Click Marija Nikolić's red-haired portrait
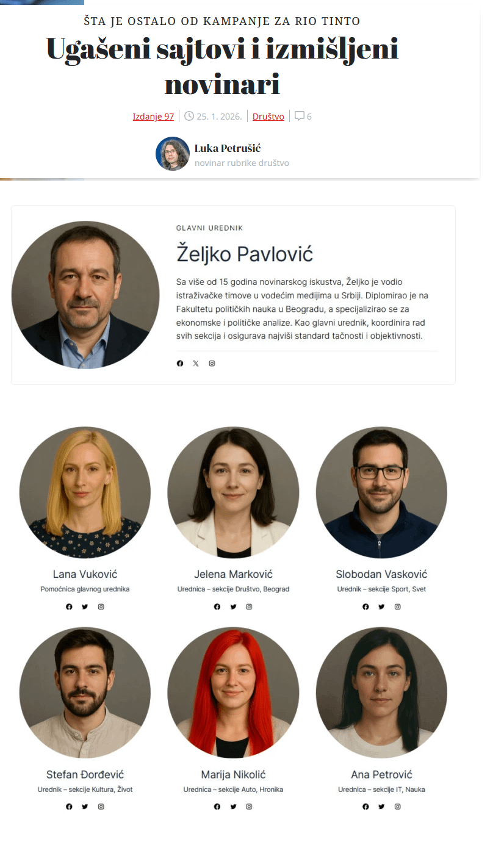The width and height of the screenshot is (504, 842). [x=233, y=693]
